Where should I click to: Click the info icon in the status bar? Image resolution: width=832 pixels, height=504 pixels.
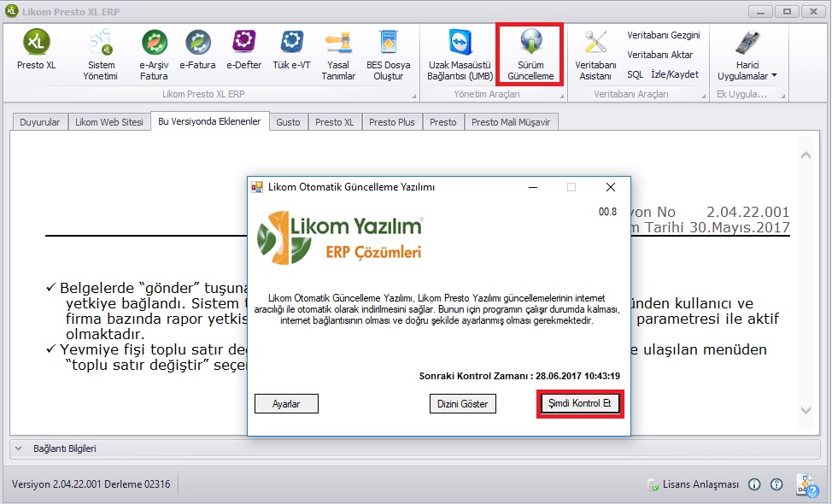tap(754, 484)
